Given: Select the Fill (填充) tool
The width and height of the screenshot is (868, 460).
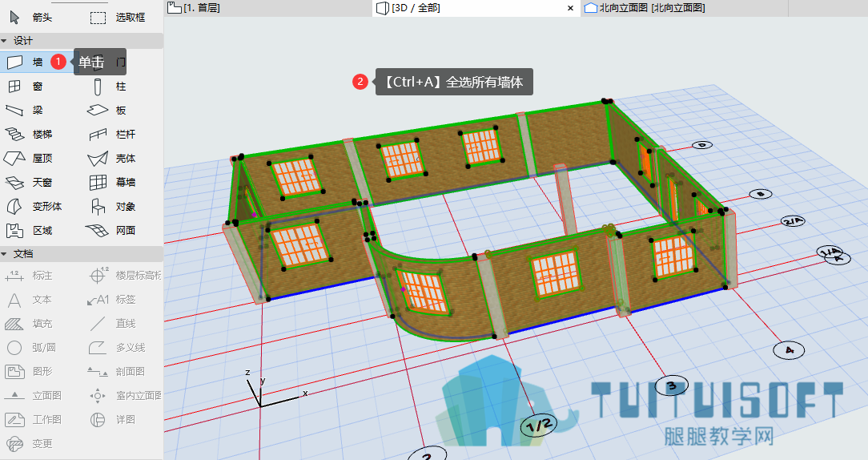Looking at the screenshot, I should (x=29, y=324).
